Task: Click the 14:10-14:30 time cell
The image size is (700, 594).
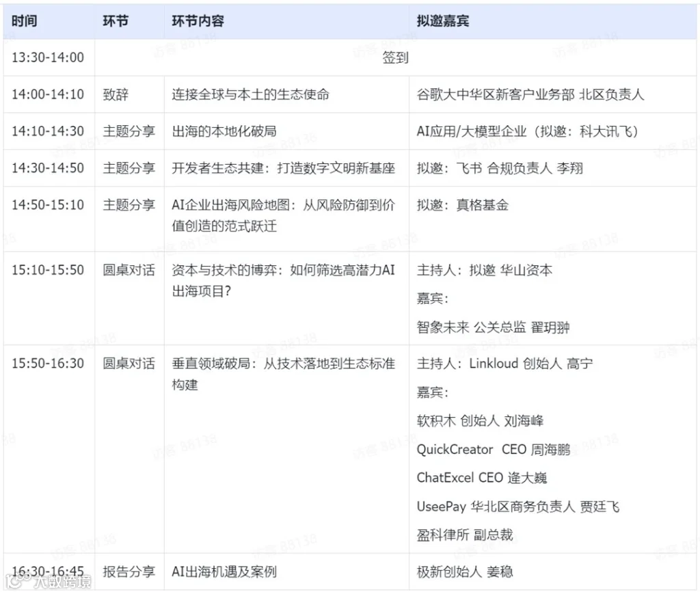Action: 48,131
